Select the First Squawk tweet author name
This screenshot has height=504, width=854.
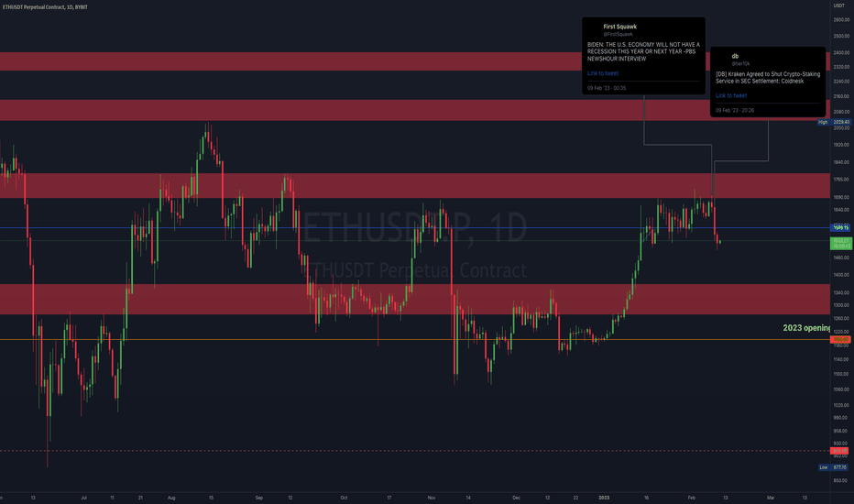(619, 27)
